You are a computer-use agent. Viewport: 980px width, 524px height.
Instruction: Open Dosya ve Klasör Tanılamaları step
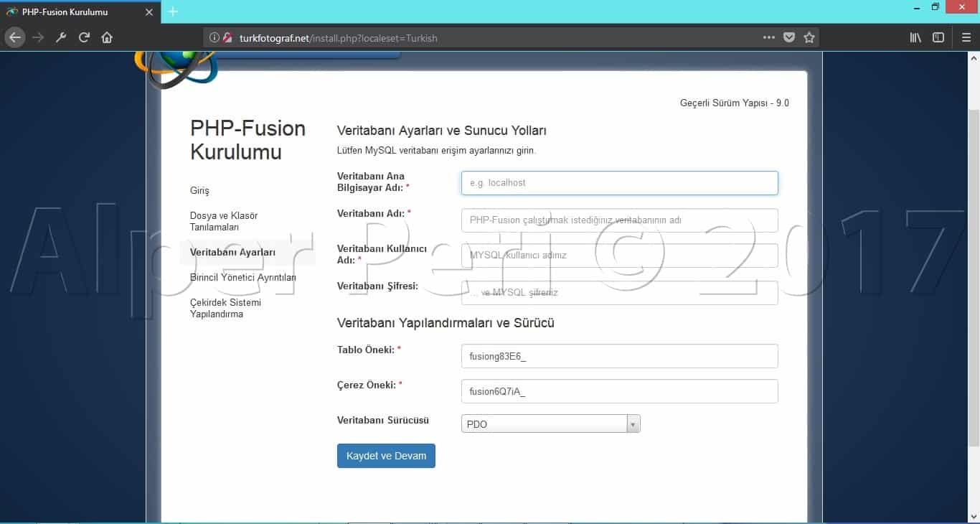click(224, 221)
